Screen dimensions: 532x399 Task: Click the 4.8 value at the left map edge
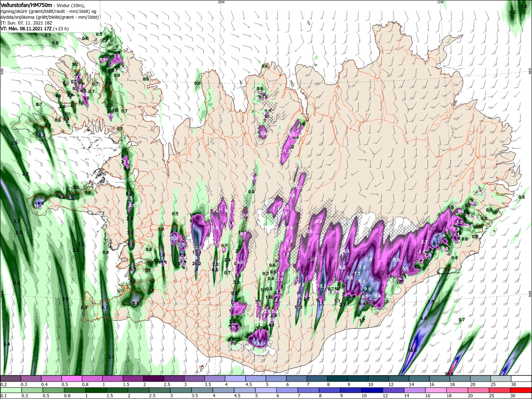pos(6,345)
